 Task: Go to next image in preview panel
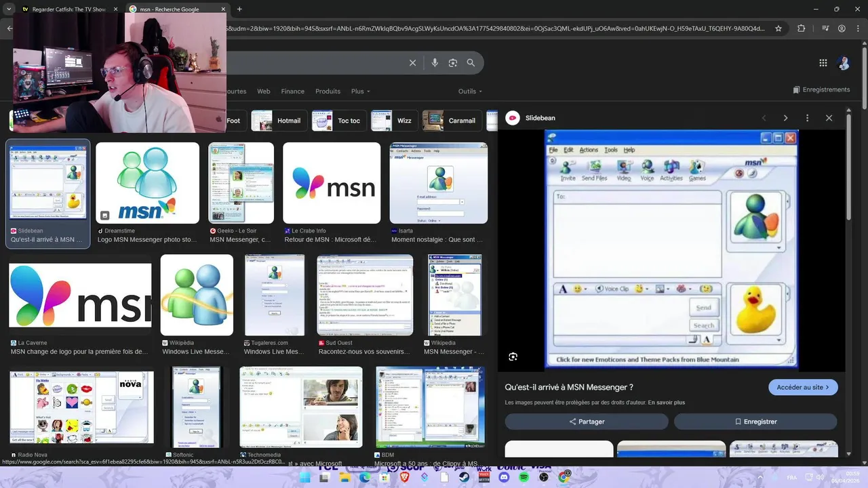(x=785, y=118)
